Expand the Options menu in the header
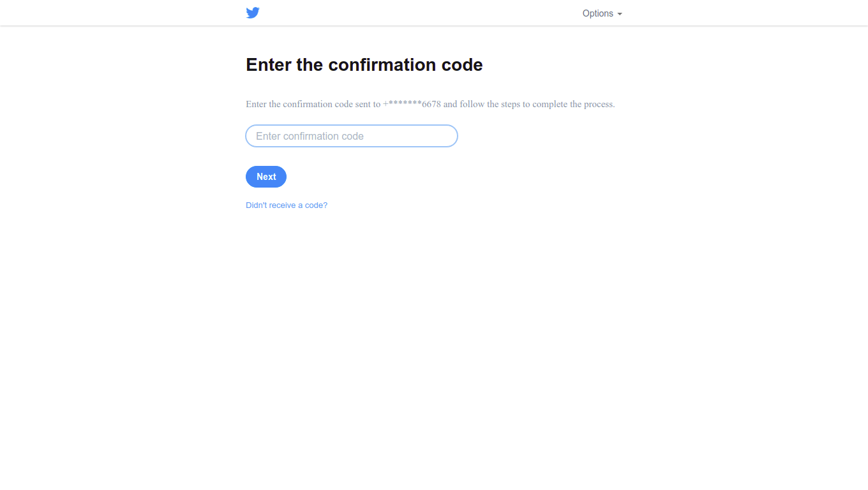 point(602,13)
